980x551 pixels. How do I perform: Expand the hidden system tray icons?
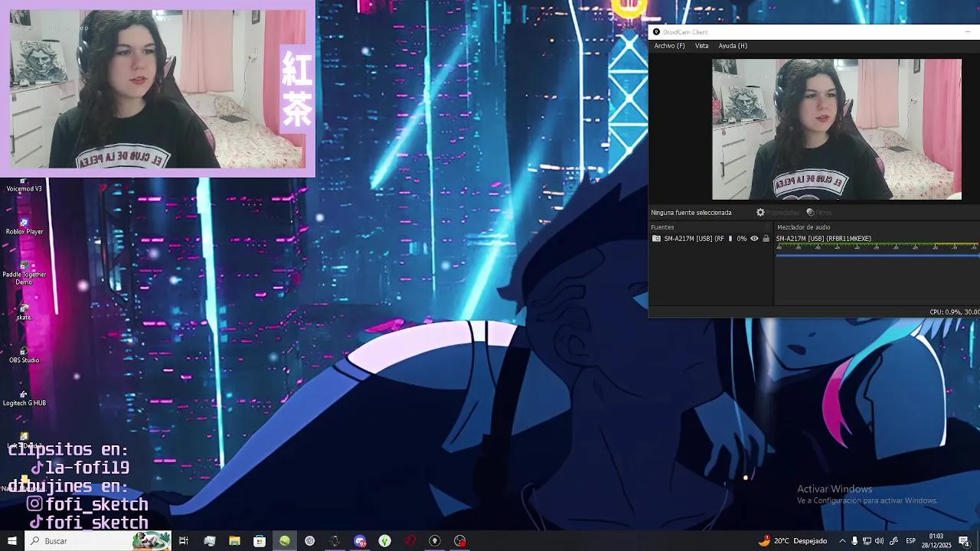tap(842, 541)
